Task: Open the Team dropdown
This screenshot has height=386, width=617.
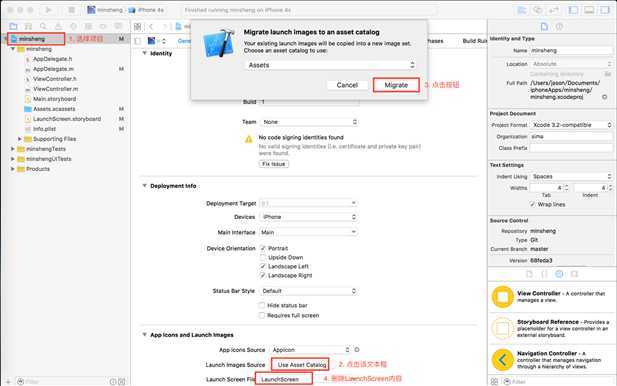Action: (309, 122)
